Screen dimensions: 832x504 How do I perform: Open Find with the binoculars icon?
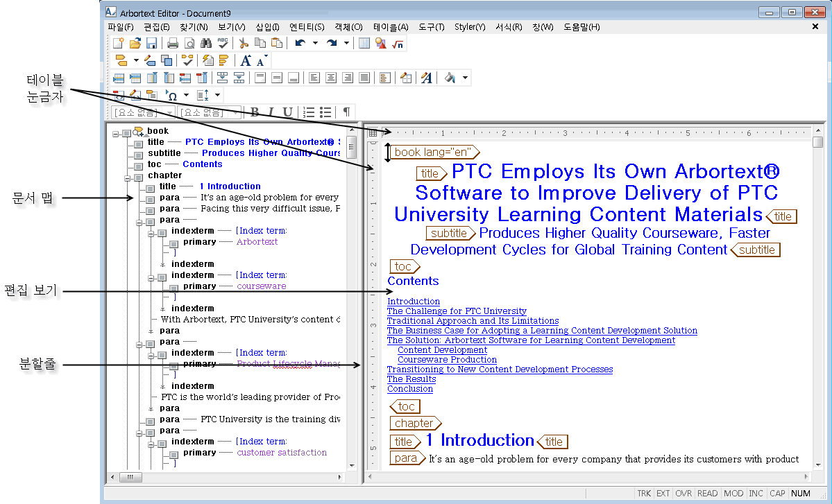(206, 44)
